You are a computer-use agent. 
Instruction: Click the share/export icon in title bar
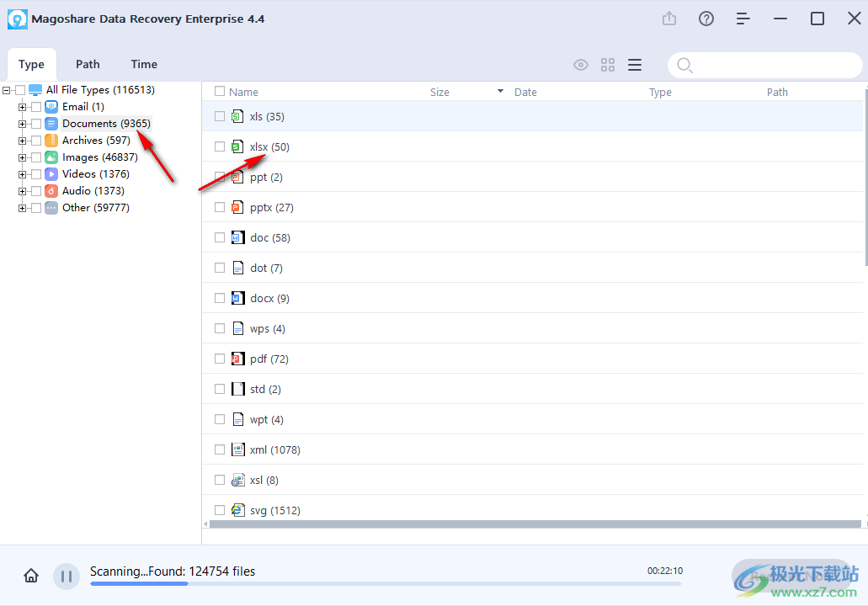point(669,19)
